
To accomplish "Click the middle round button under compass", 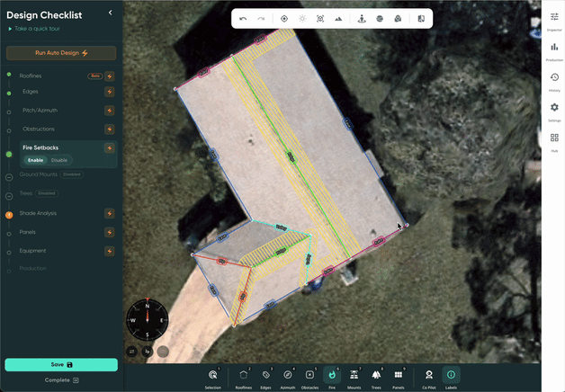I will (x=148, y=352).
